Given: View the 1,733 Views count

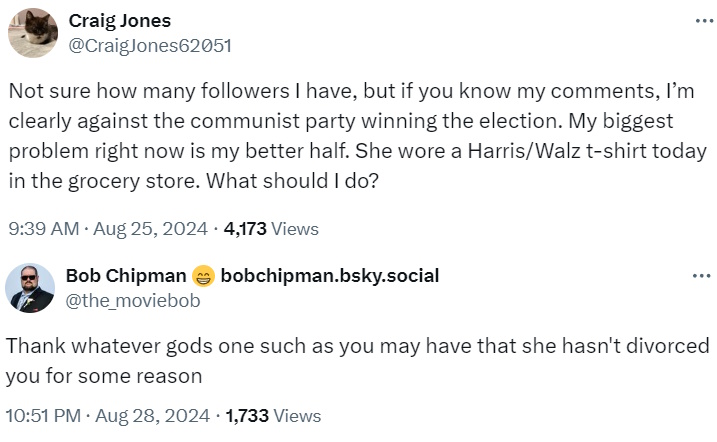Looking at the screenshot, I should click(x=273, y=415).
